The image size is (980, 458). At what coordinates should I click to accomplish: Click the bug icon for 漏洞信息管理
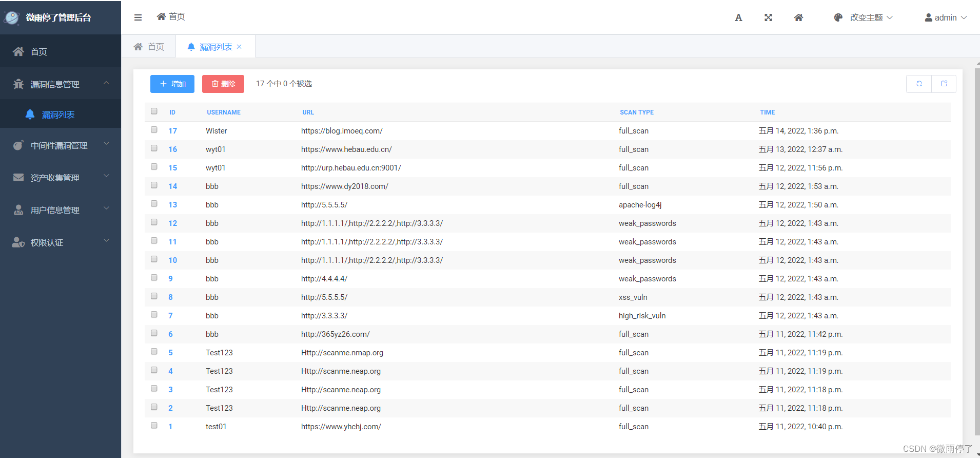point(18,84)
